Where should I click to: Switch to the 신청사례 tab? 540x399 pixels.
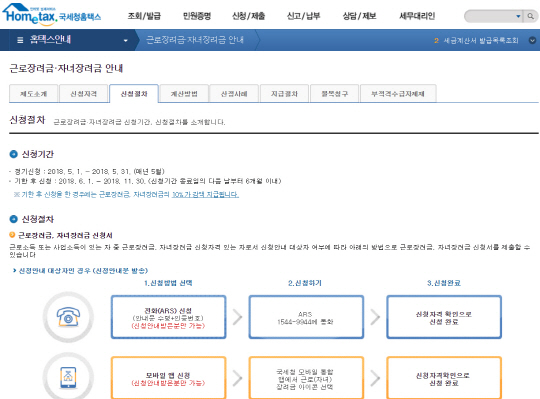click(x=234, y=94)
